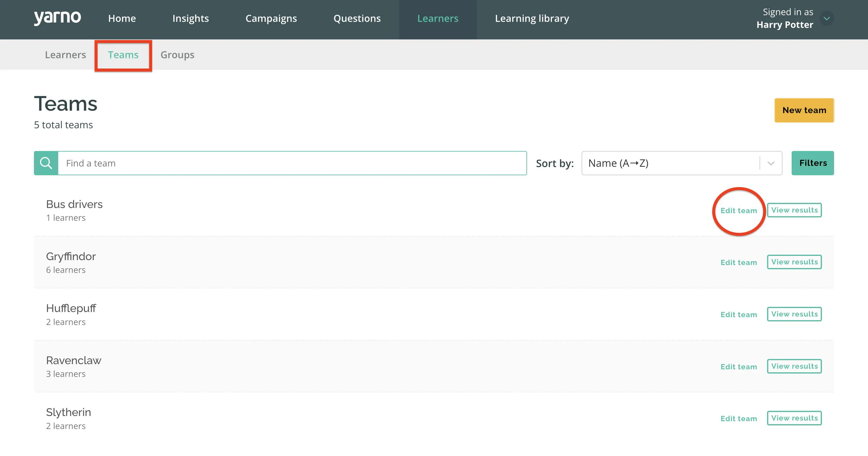Screen dimensions: 868x456
Task: Focus the Find a team search field
Action: 292,163
